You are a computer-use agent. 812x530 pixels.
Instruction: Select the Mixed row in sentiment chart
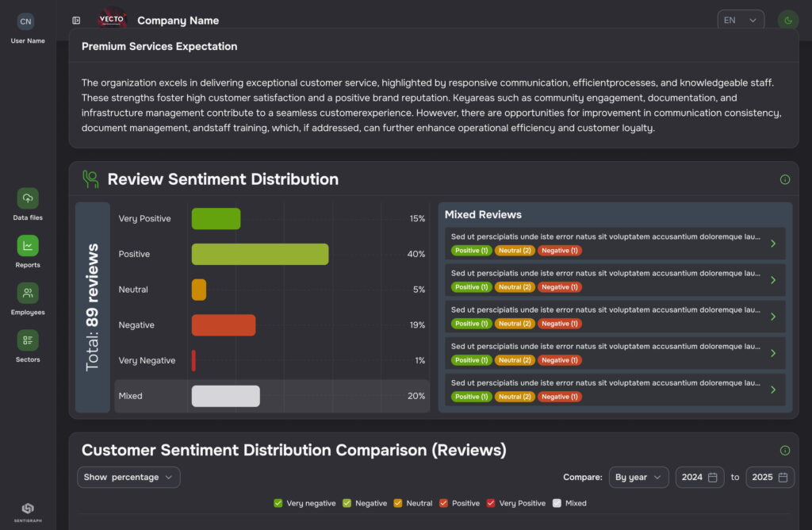click(271, 396)
